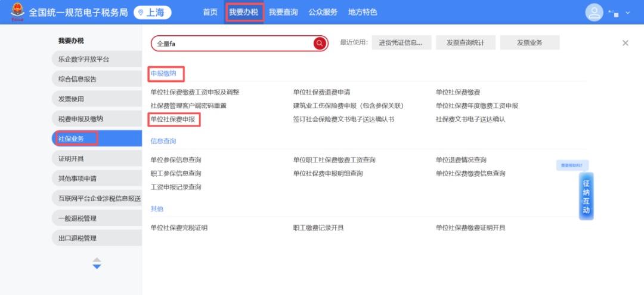
Task: Close the menu panel with X
Action: tap(625, 43)
